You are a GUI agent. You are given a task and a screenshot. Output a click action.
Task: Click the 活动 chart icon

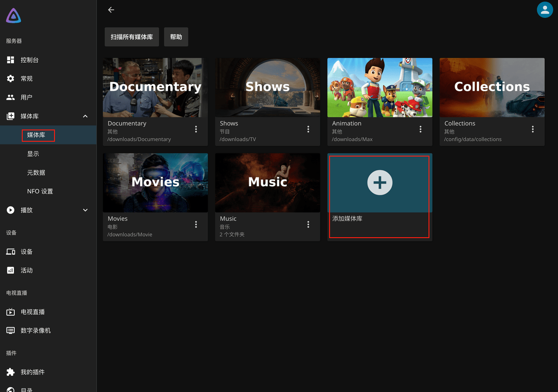(10, 270)
